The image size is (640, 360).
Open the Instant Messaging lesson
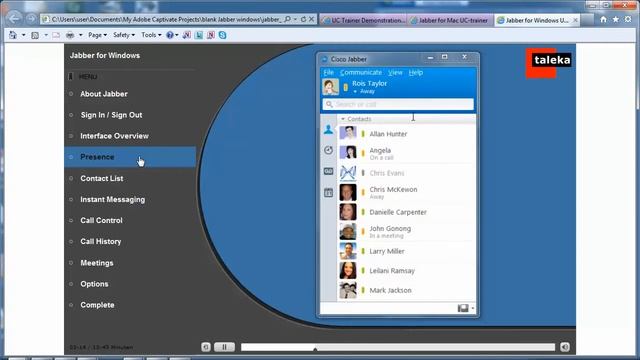112,200
